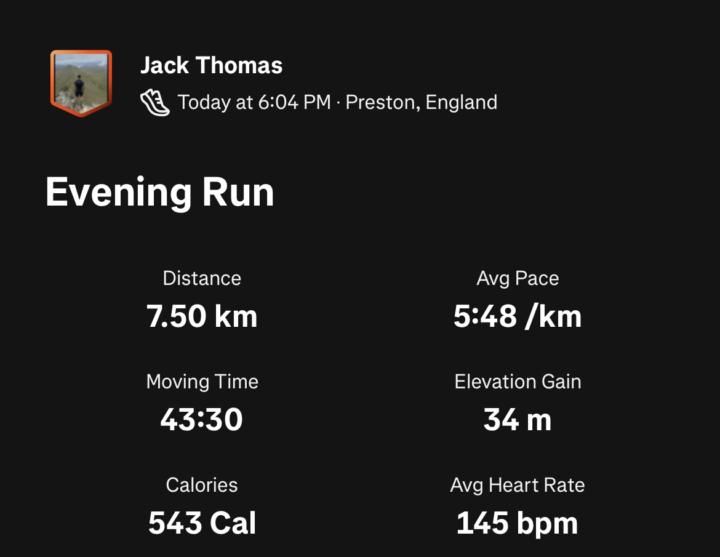720x557 pixels.
Task: Open the Jack Thomas profile name
Action: point(211,66)
